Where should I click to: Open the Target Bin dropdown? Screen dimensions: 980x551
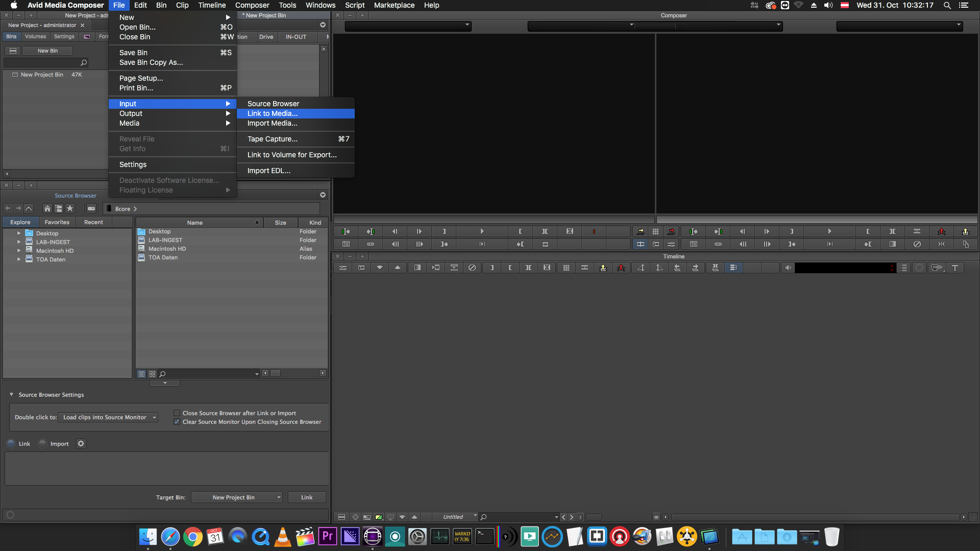[237, 497]
